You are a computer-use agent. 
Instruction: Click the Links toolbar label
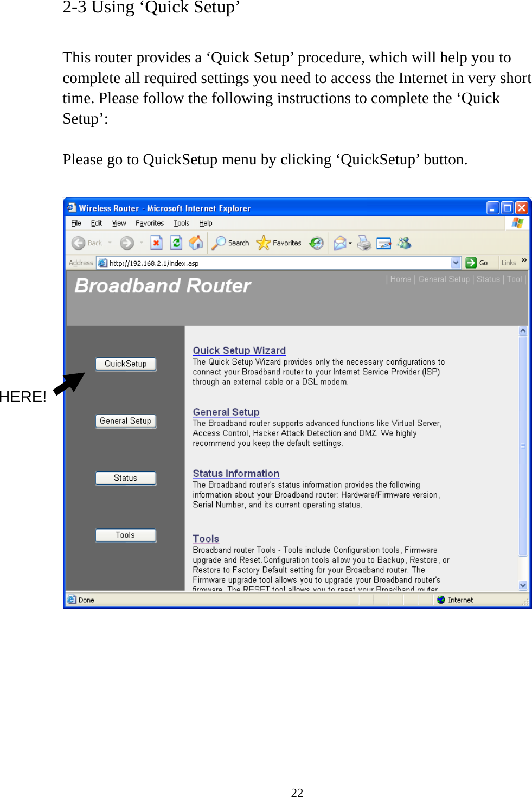[509, 263]
